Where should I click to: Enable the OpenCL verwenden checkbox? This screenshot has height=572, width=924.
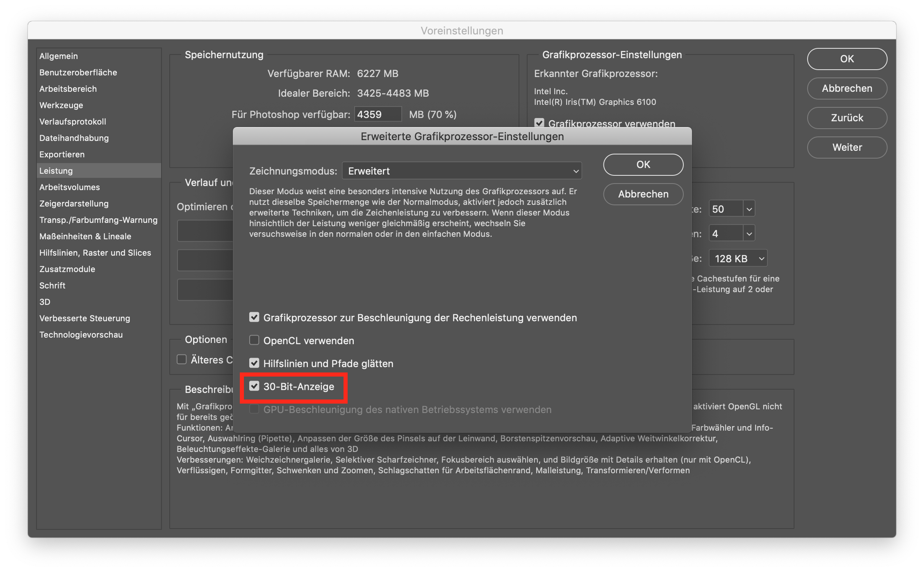(254, 340)
